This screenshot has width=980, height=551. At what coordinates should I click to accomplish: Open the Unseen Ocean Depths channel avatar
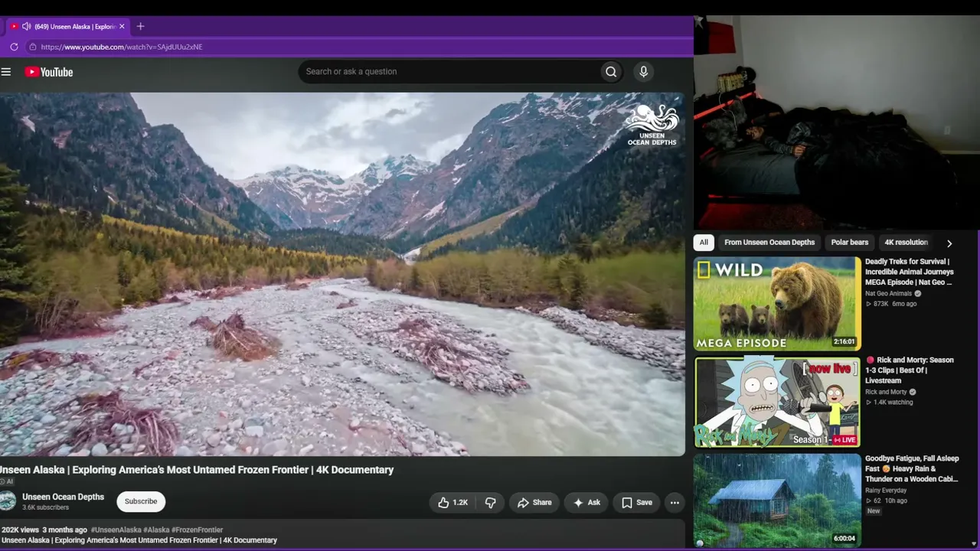click(x=8, y=501)
